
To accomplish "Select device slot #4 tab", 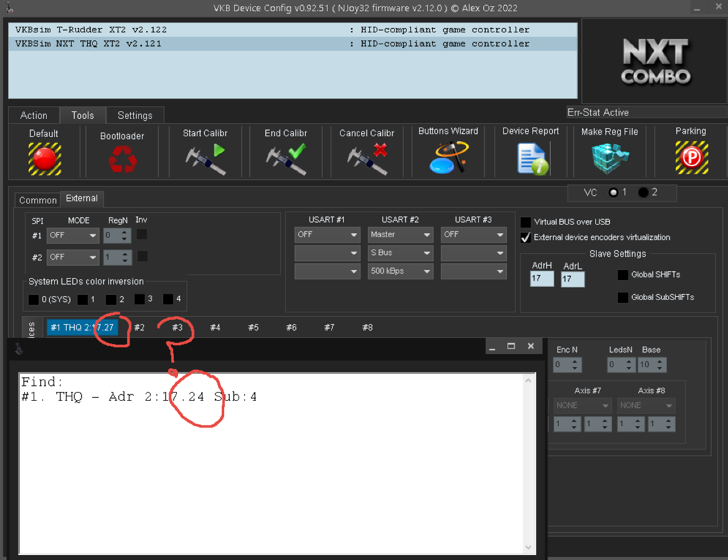I will point(215,327).
